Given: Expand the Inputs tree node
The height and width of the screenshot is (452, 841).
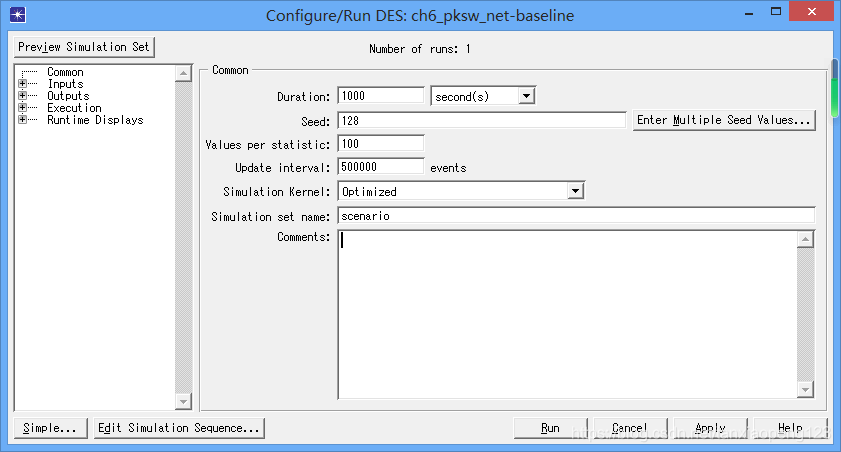Looking at the screenshot, I should tap(23, 84).
